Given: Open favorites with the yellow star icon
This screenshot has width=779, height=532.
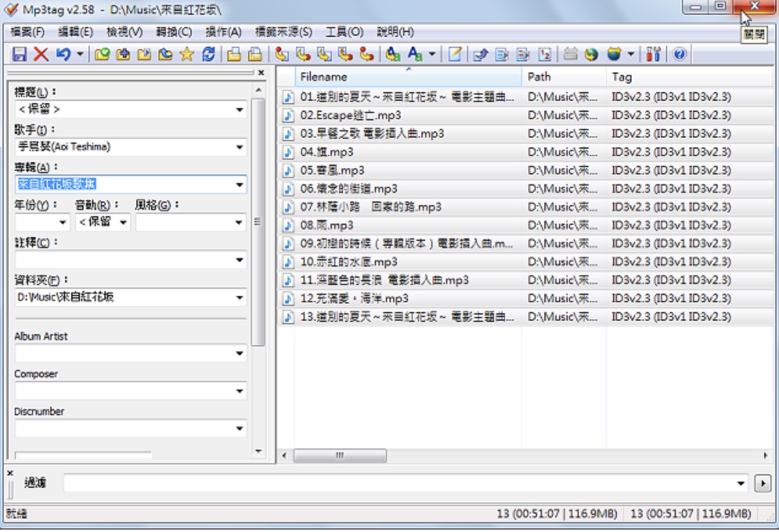Looking at the screenshot, I should point(186,55).
